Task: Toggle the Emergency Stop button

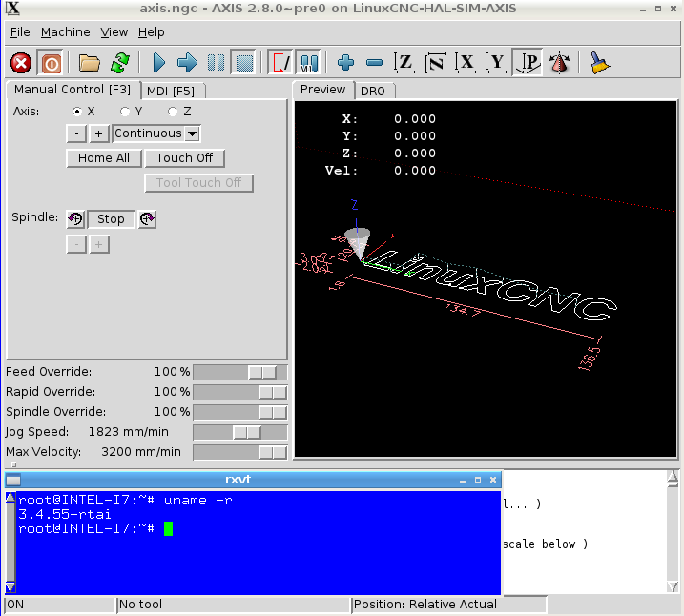Action: click(x=20, y=63)
